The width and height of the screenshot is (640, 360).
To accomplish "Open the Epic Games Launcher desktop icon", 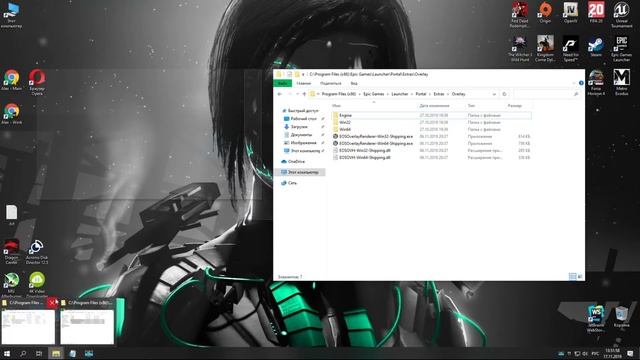I will point(622,49).
